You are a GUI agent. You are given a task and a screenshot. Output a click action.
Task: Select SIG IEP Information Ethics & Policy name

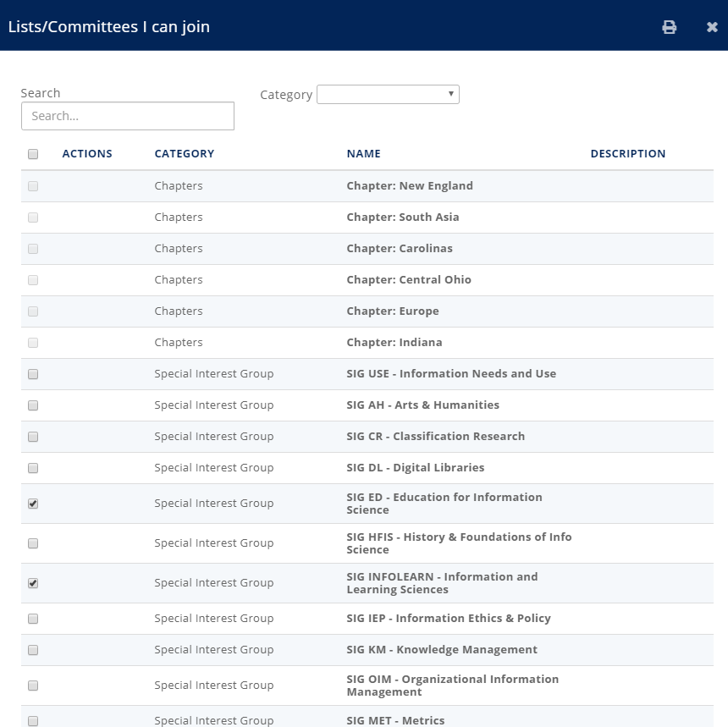click(448, 619)
